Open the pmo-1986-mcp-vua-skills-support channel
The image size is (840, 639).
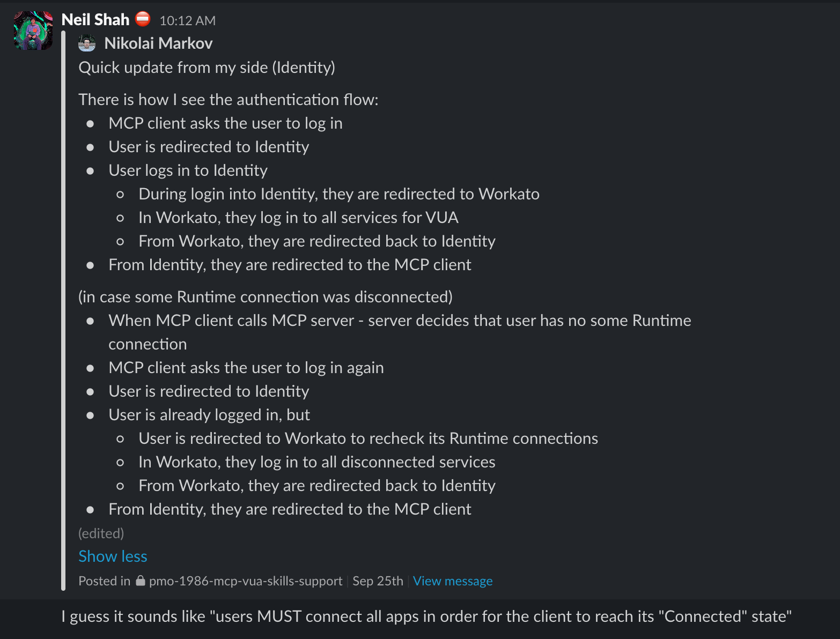(x=245, y=581)
